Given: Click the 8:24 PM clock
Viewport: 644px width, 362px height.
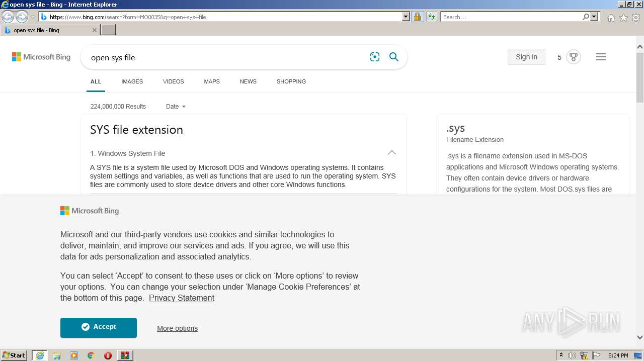Looking at the screenshot, I should click(618, 355).
